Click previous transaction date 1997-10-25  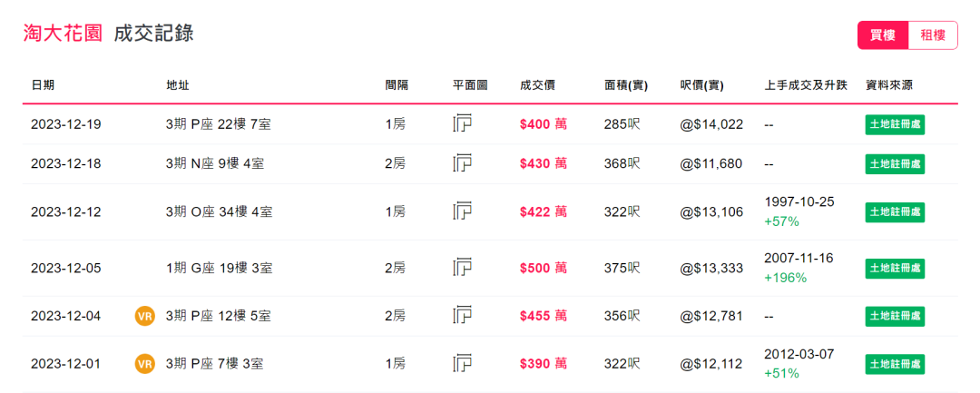coord(799,201)
